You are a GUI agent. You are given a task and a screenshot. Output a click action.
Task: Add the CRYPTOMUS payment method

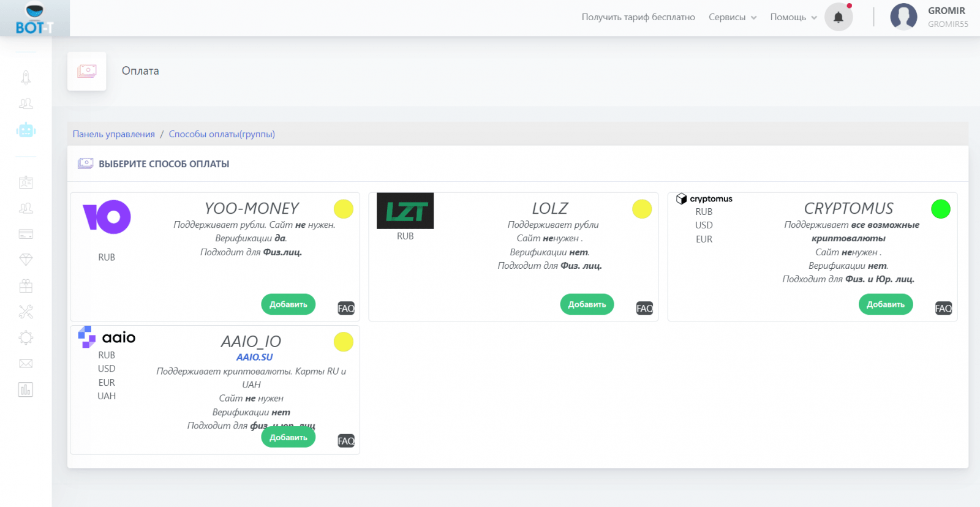886,304
